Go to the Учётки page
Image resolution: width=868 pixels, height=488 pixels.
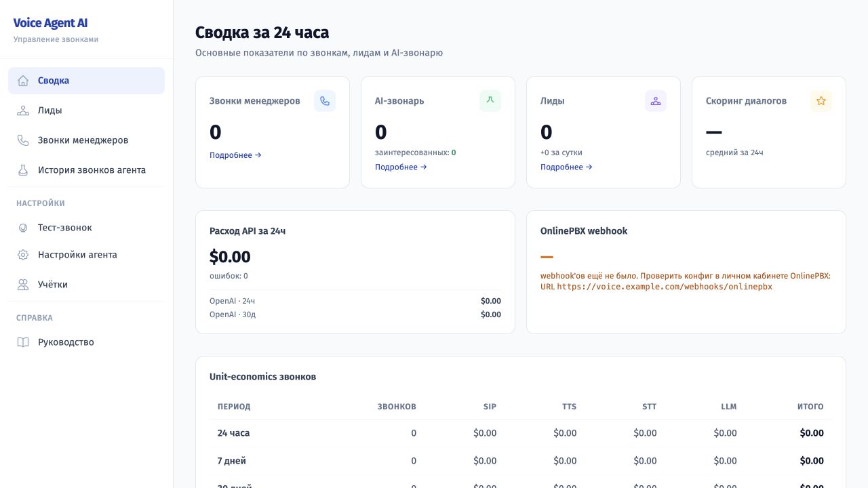[x=86, y=285]
